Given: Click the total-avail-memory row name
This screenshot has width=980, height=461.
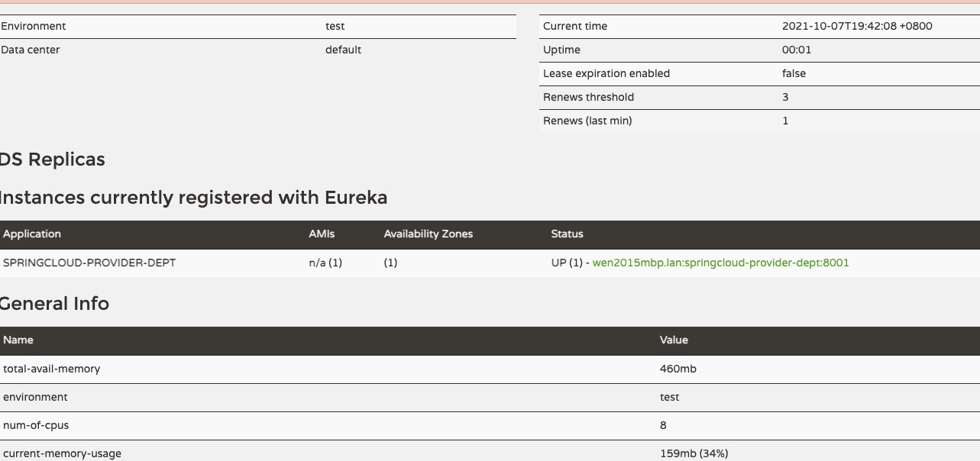Looking at the screenshot, I should point(51,369).
